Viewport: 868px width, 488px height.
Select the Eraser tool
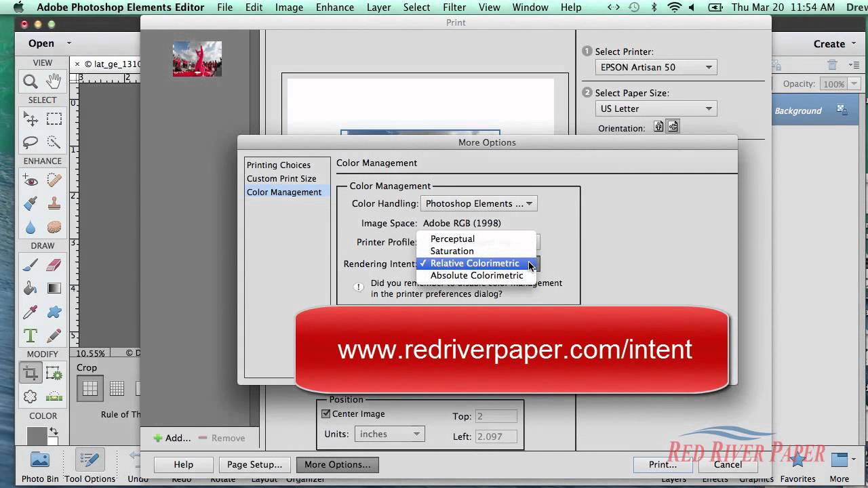(x=54, y=265)
